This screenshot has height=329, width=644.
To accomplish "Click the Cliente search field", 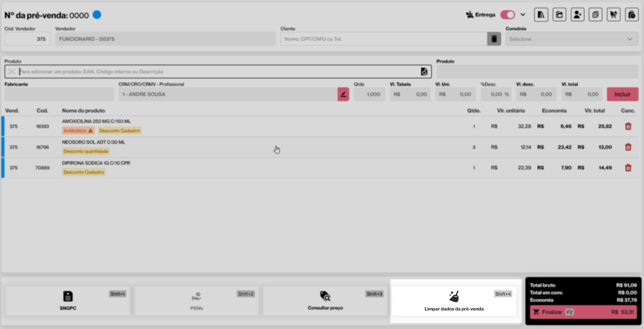I will pyautogui.click(x=384, y=39).
